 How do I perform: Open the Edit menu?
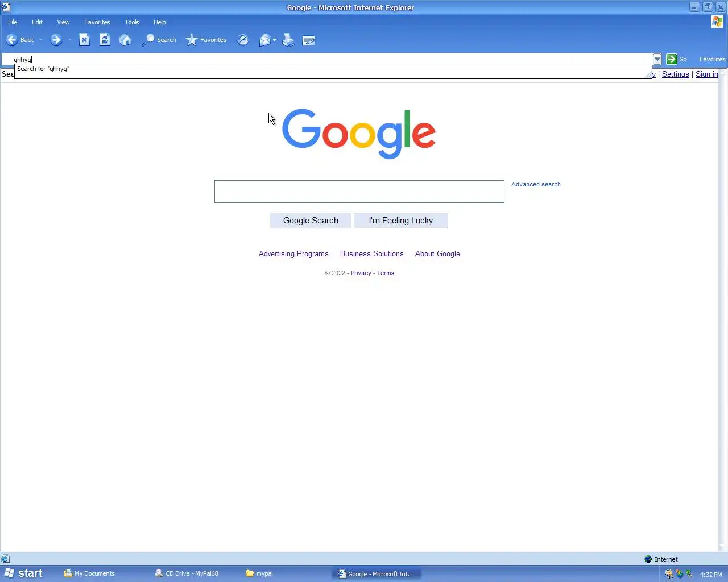[x=37, y=22]
